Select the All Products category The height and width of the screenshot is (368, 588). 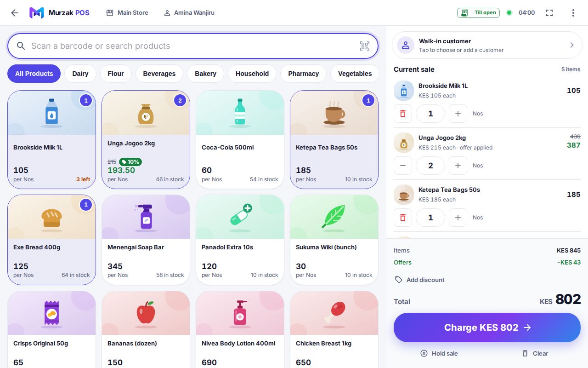(x=34, y=74)
